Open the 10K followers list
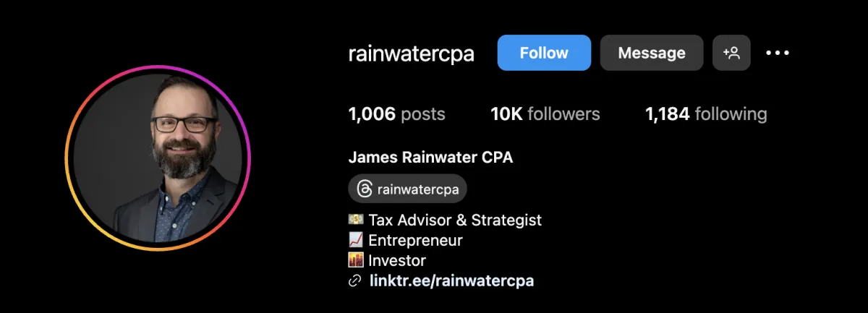The height and width of the screenshot is (313, 868). (x=545, y=114)
